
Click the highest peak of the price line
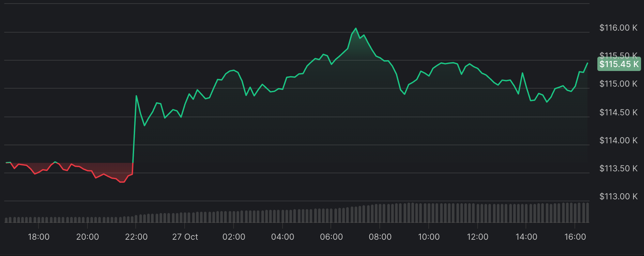tap(356, 28)
